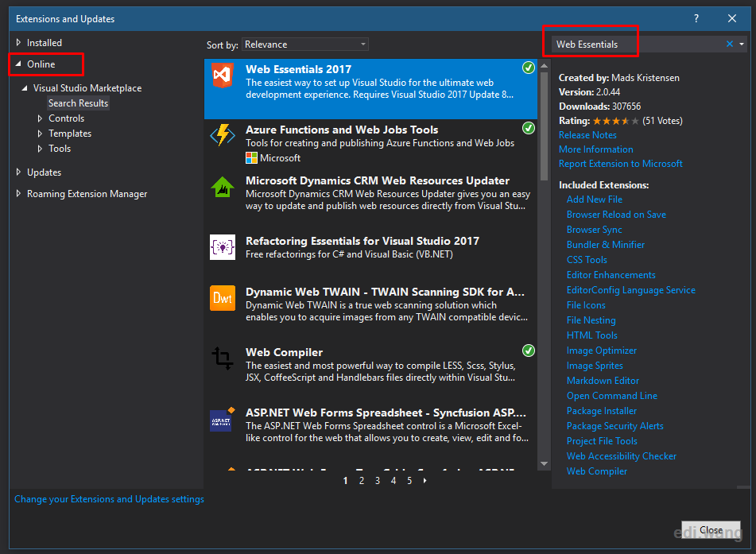This screenshot has width=756, height=554.
Task: Open the Sort by Relevance dropdown
Action: coord(305,45)
